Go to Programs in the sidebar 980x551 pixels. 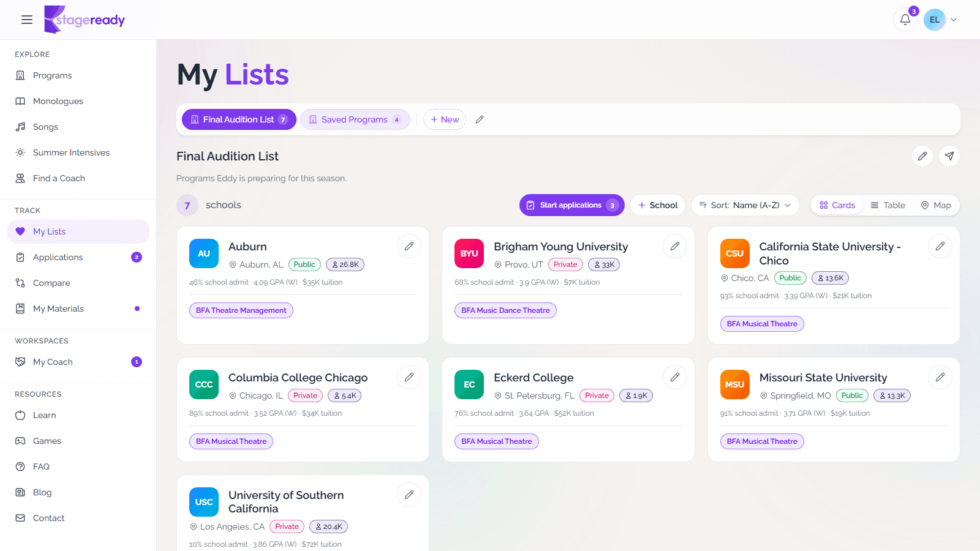78,75
